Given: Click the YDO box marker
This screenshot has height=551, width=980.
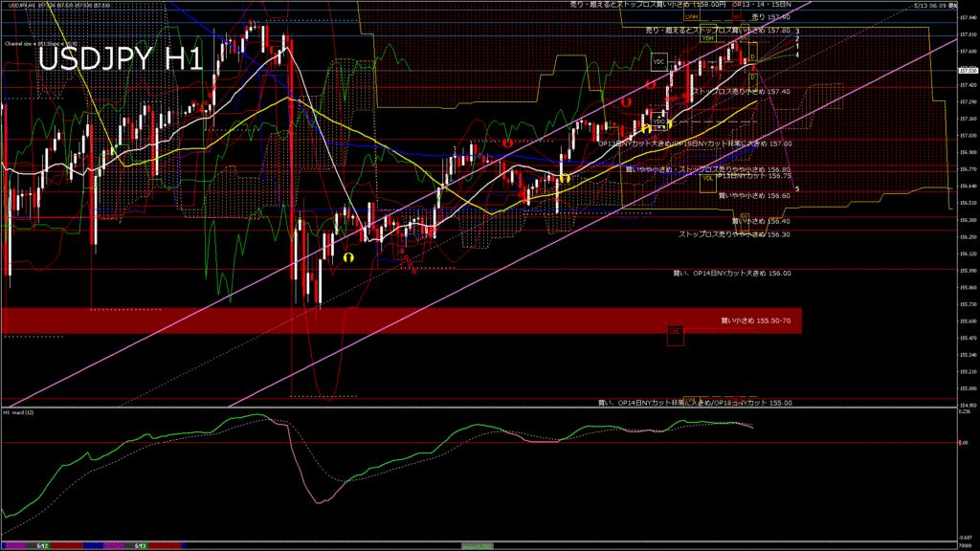Looking at the screenshot, I should coord(658,121).
